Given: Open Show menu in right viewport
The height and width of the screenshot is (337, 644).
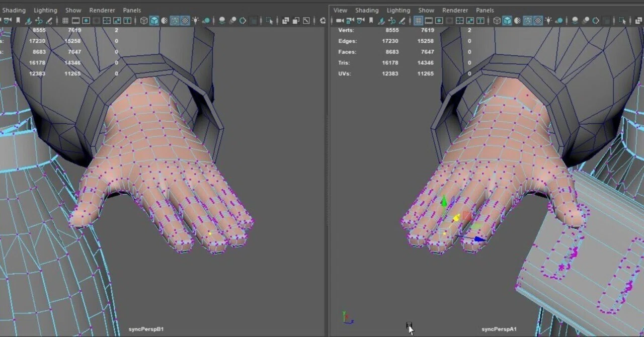Looking at the screenshot, I should coord(426,10).
